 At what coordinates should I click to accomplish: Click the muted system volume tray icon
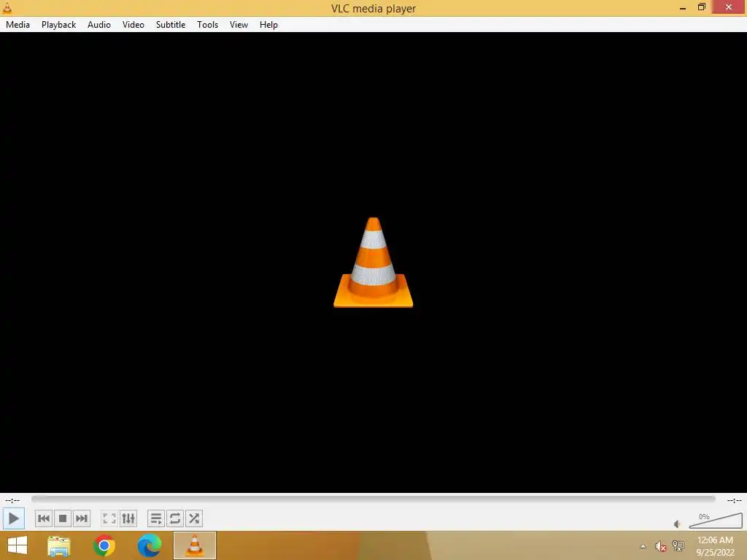[660, 546]
